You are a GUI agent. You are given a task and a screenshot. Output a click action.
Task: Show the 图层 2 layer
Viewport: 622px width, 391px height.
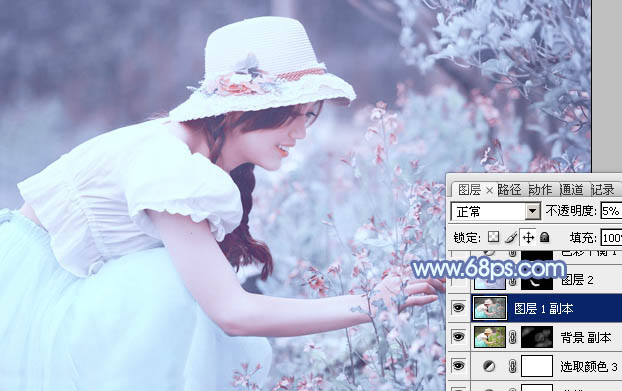[458, 281]
